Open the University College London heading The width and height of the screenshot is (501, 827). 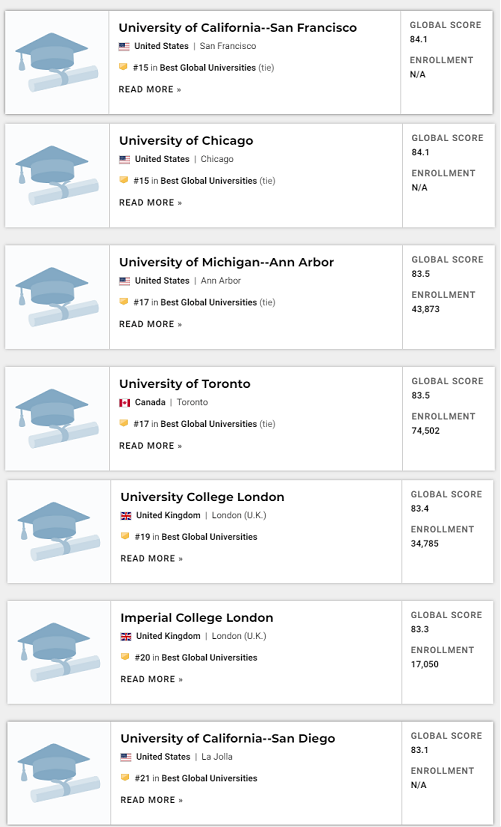coord(202,497)
